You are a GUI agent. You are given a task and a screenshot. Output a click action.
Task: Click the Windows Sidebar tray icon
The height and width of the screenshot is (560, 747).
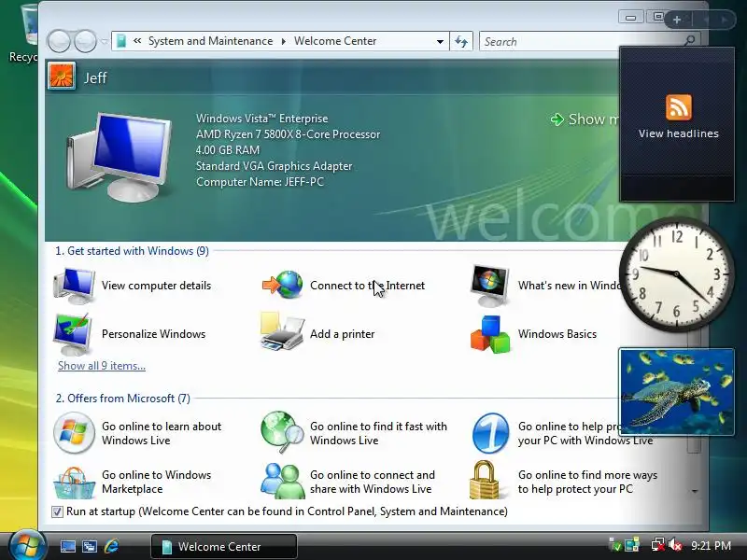[x=632, y=545]
